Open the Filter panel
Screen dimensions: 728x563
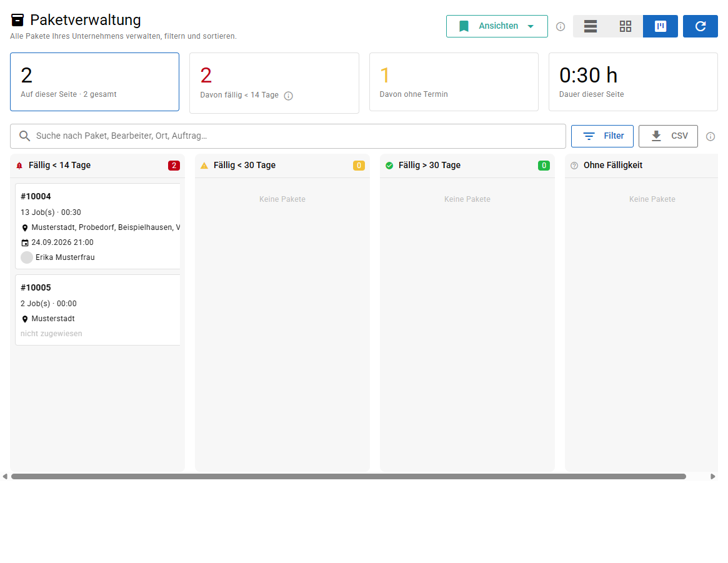pyautogui.click(x=602, y=136)
